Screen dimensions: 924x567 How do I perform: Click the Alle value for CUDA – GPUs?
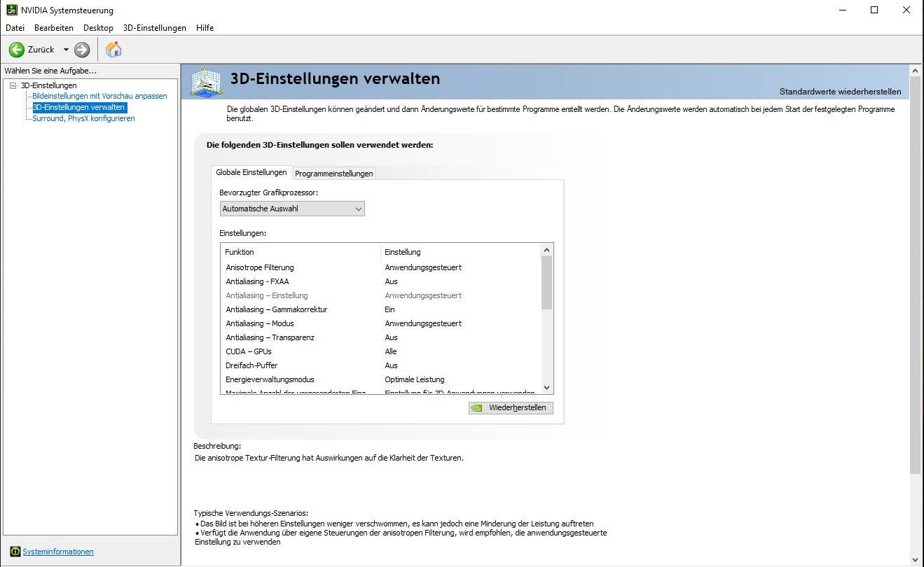tap(391, 351)
